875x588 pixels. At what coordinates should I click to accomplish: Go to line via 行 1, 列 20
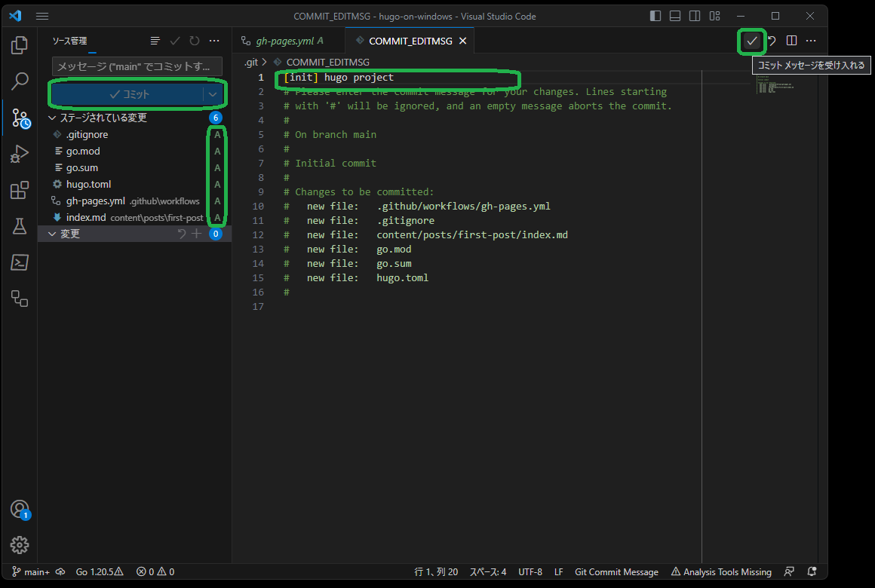click(436, 572)
